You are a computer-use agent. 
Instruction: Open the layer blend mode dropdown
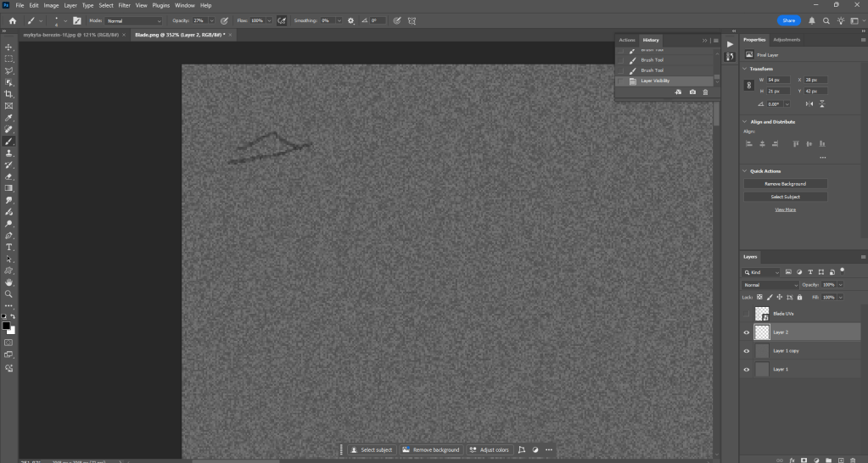coord(770,285)
